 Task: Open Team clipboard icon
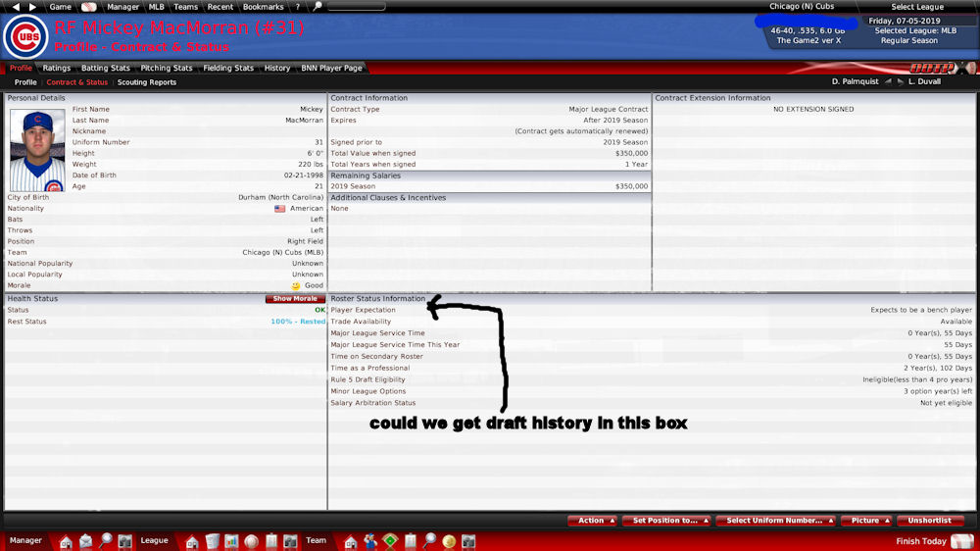click(410, 541)
